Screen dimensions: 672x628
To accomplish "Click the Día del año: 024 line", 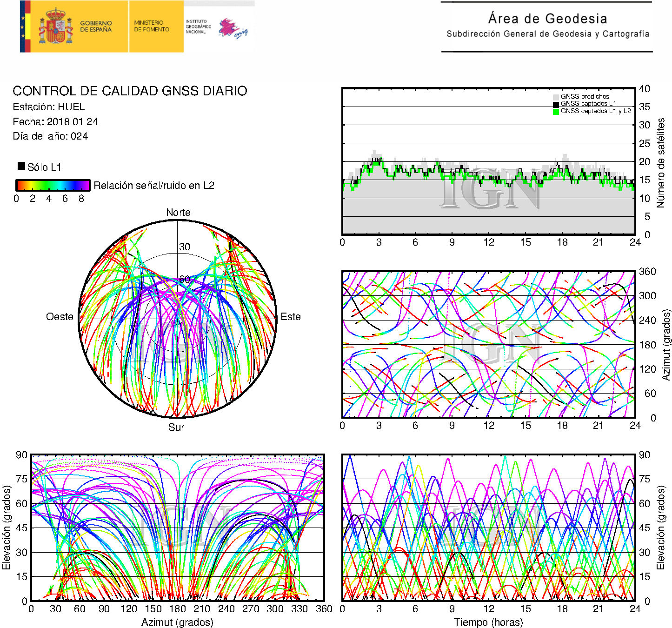I will point(50,136).
